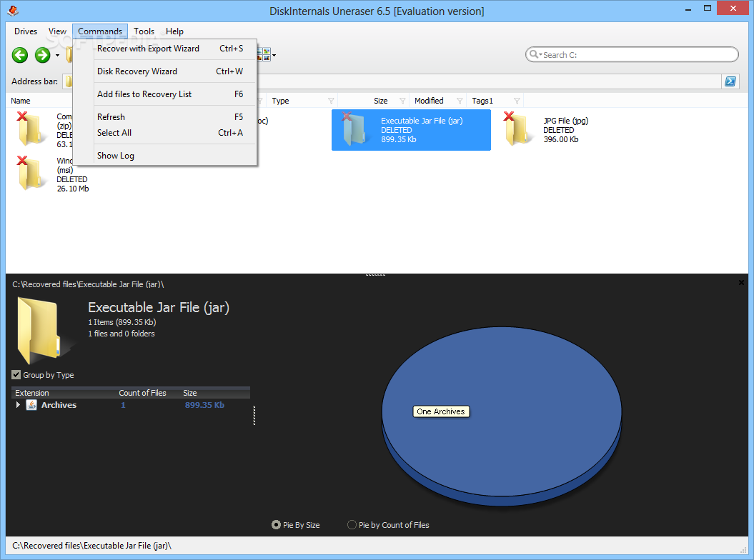Click the 1 Items (899.35 Kb) text
754x560 pixels.
pos(122,323)
